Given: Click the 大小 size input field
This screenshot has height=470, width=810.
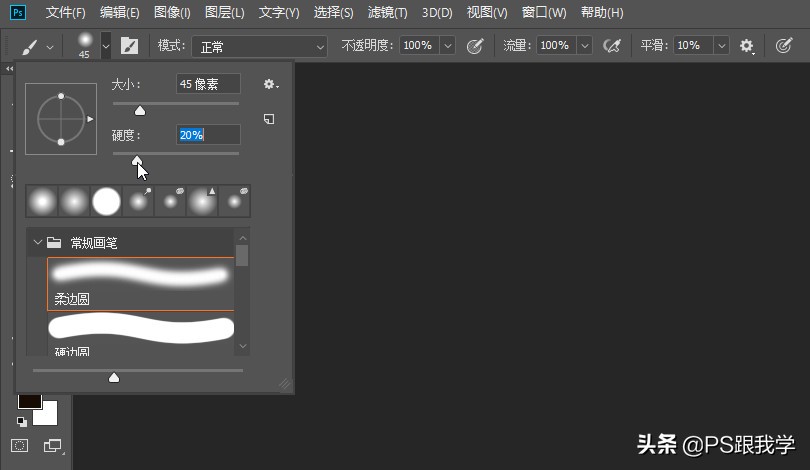Looking at the screenshot, I should (x=208, y=85).
